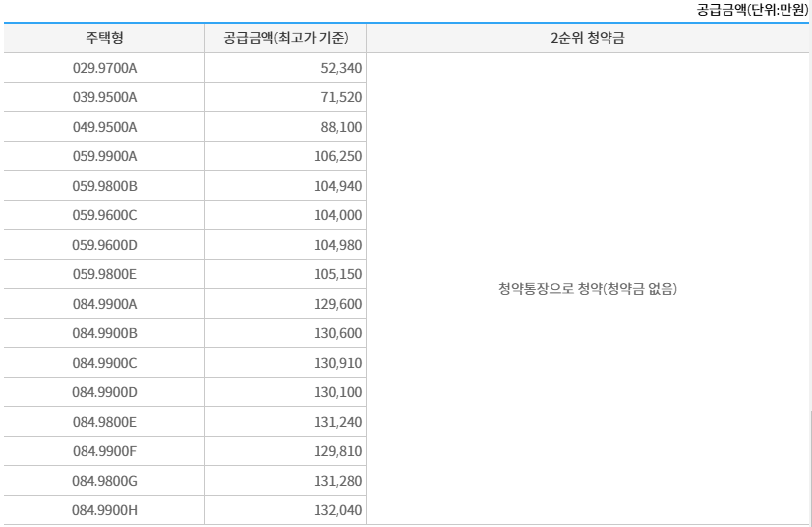The image size is (812, 527).
Task: Select the price 52,340
Action: pyautogui.click(x=341, y=68)
